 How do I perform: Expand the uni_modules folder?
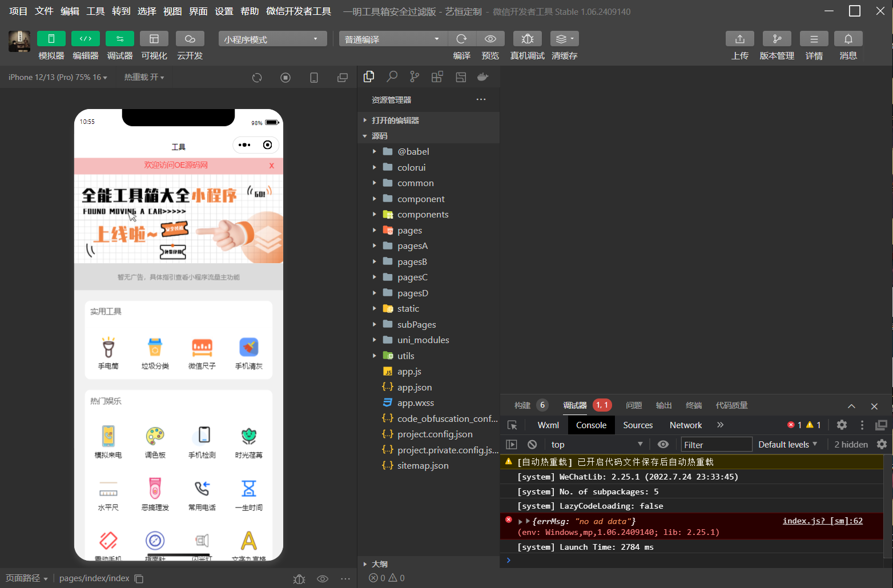428,340
